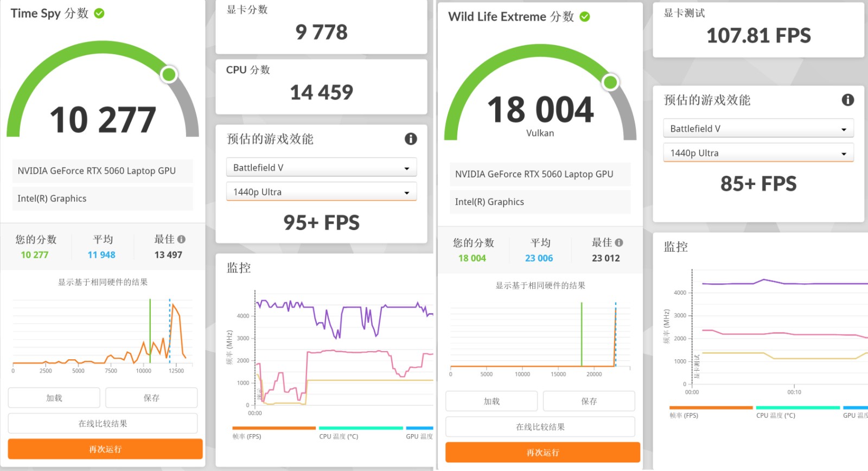Open the 1440p Ultra dropdown above 85+ FPS
868x471 pixels.
(758, 153)
